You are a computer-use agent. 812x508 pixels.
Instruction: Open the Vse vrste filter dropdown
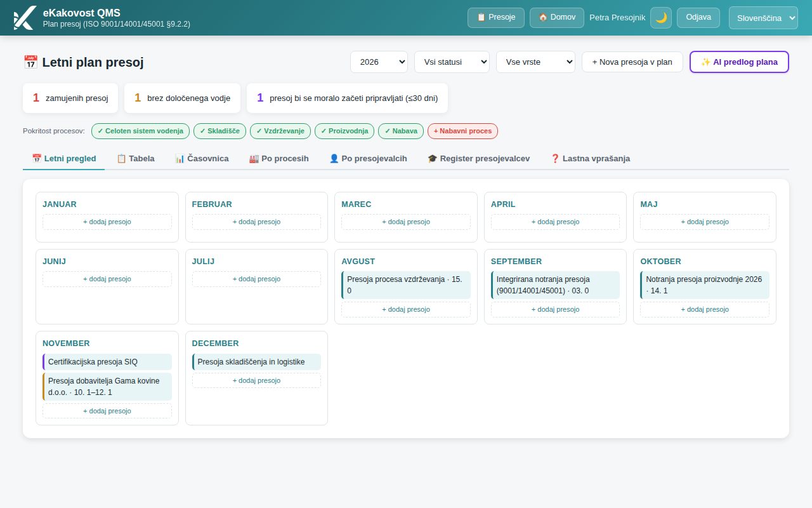click(x=535, y=62)
